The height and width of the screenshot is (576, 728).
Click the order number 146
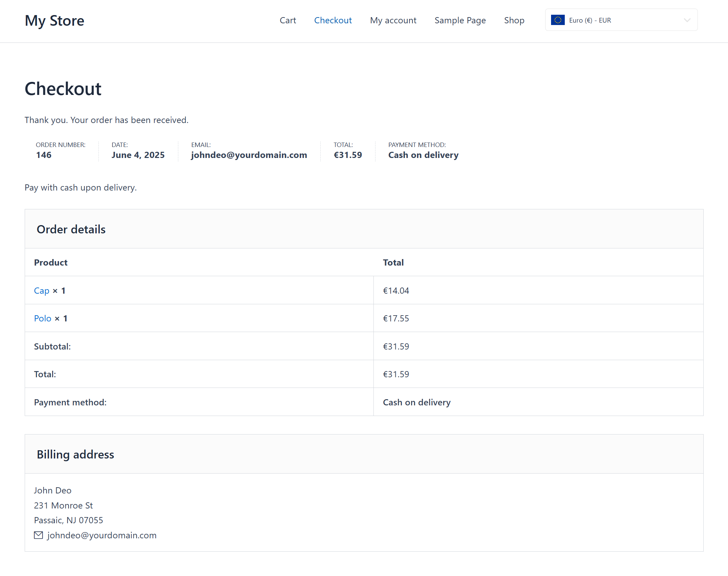[44, 155]
